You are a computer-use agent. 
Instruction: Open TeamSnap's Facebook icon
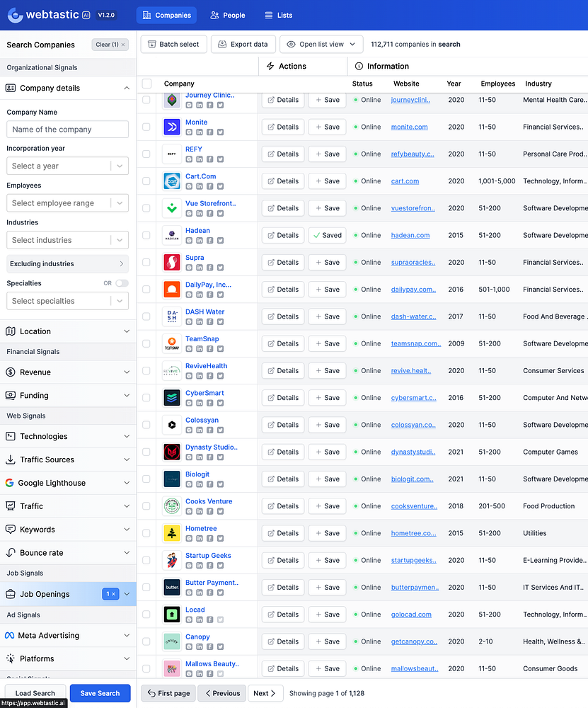click(210, 349)
